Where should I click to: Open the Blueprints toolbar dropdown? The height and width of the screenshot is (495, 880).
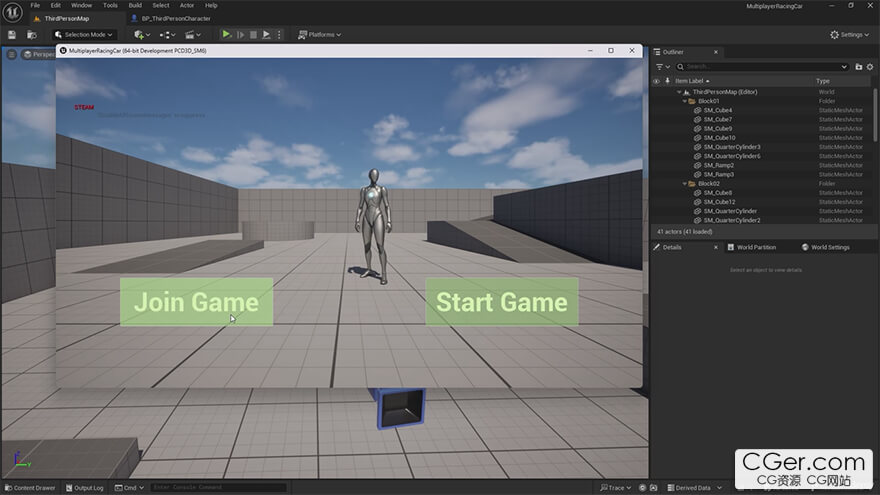[167, 35]
